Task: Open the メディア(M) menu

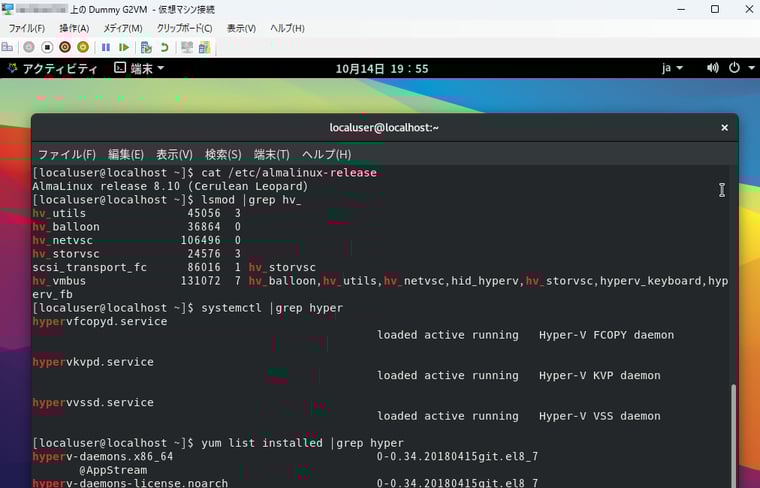Action: pyautogui.click(x=123, y=28)
